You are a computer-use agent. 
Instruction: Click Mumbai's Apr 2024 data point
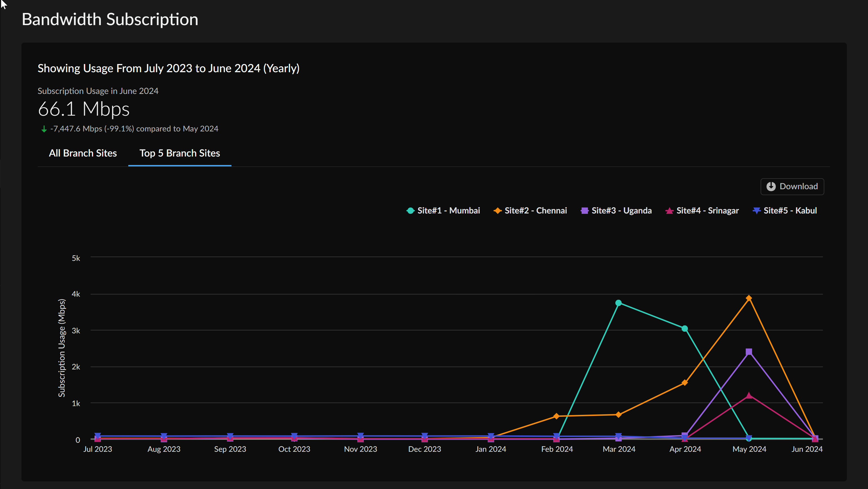pos(684,329)
